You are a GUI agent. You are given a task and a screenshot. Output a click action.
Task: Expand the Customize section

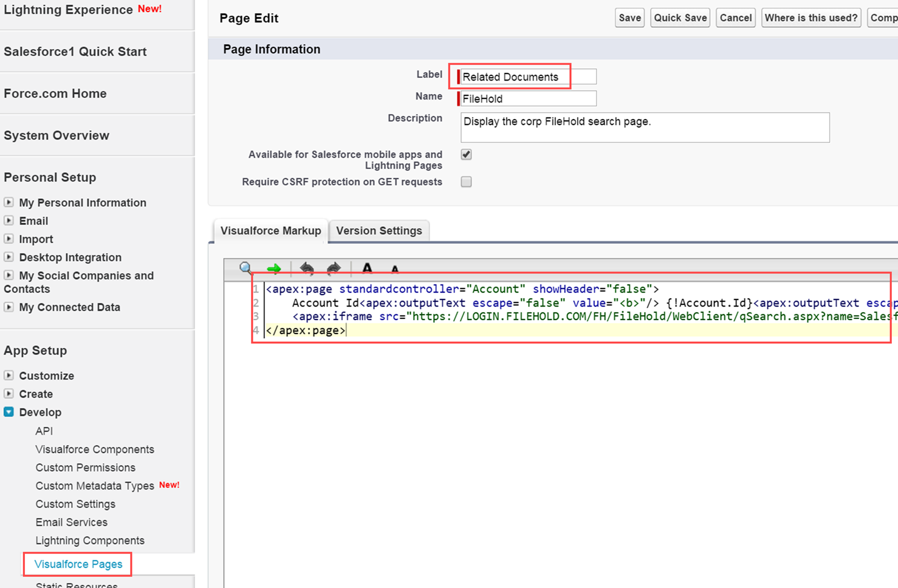tap(9, 375)
